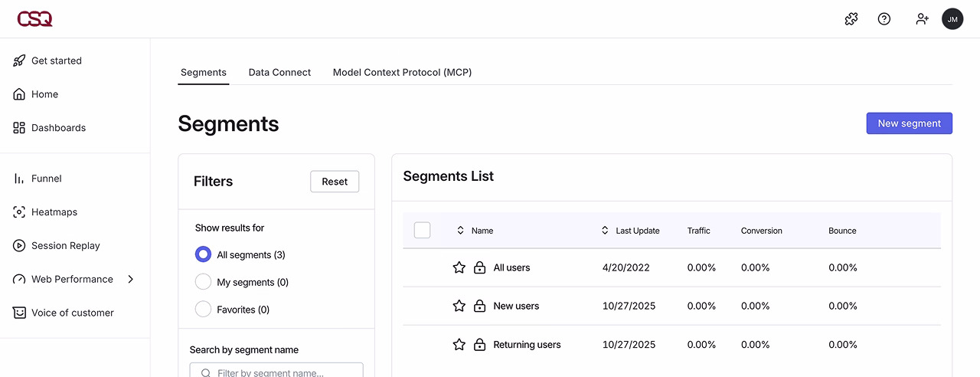Click the Web Performance gauge icon

tap(19, 280)
